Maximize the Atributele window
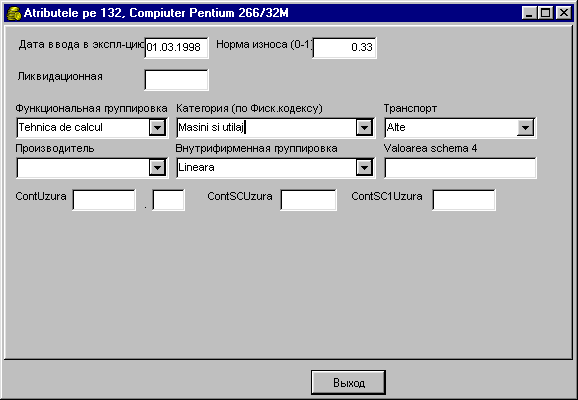The width and height of the screenshot is (578, 400). [x=545, y=14]
